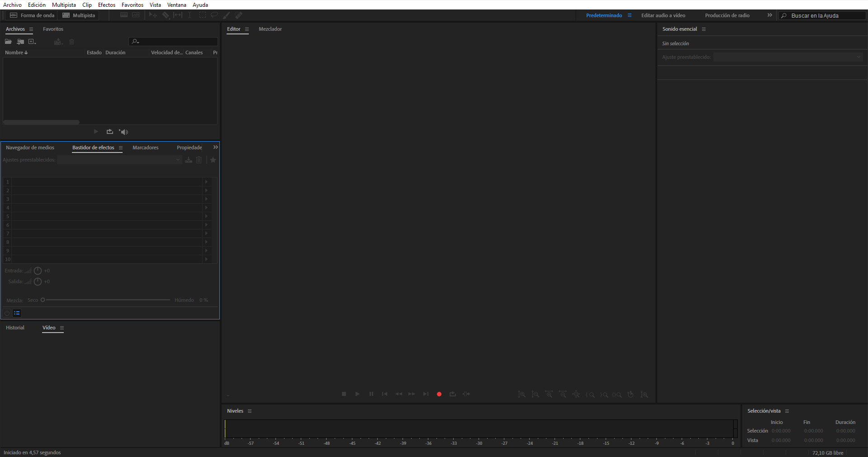Viewport: 868px width, 457px height.
Task: Expand the effect slot 1 arrow
Action: click(x=206, y=182)
